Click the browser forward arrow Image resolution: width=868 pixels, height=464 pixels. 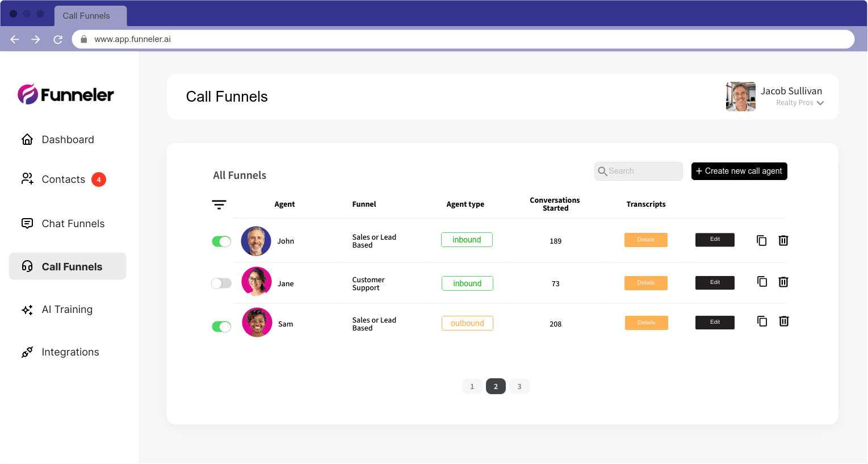tap(36, 39)
